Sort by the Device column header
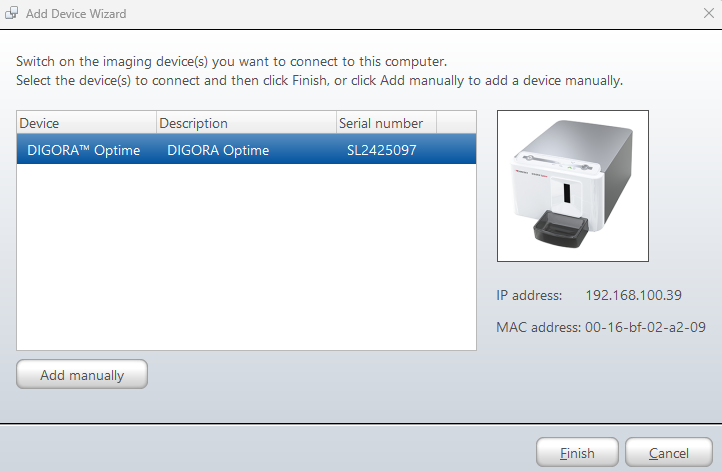 click(86, 123)
